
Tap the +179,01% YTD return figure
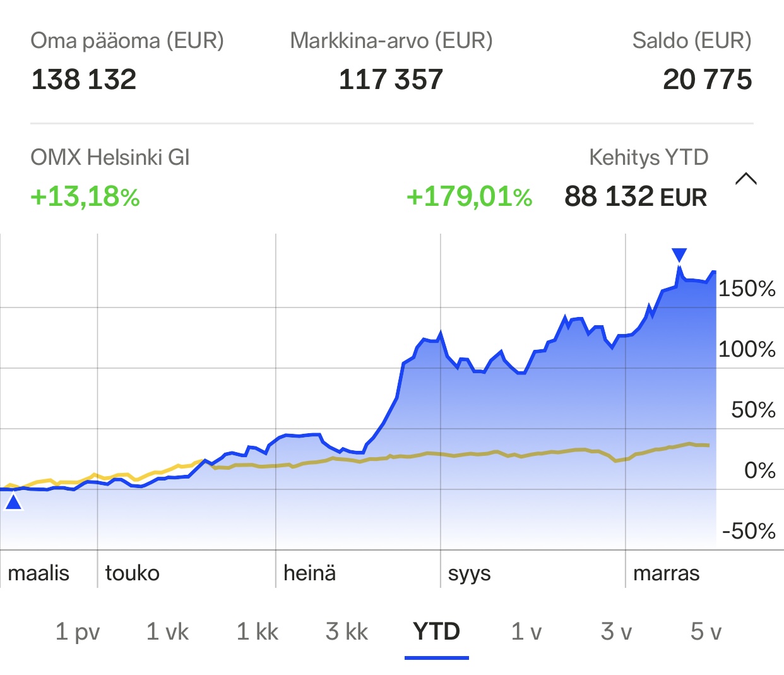(469, 197)
